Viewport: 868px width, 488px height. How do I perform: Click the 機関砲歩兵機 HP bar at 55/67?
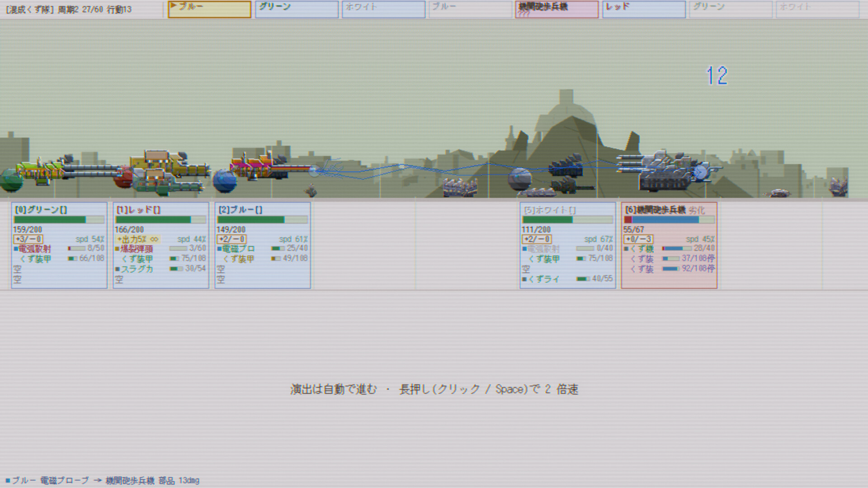tap(670, 220)
